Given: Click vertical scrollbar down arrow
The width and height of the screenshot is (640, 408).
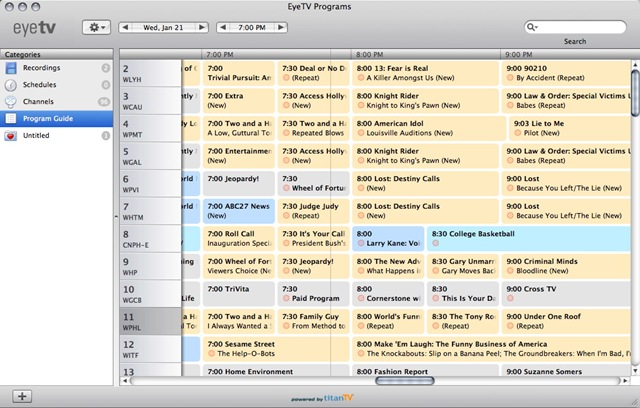Looking at the screenshot, I should 635,370.
